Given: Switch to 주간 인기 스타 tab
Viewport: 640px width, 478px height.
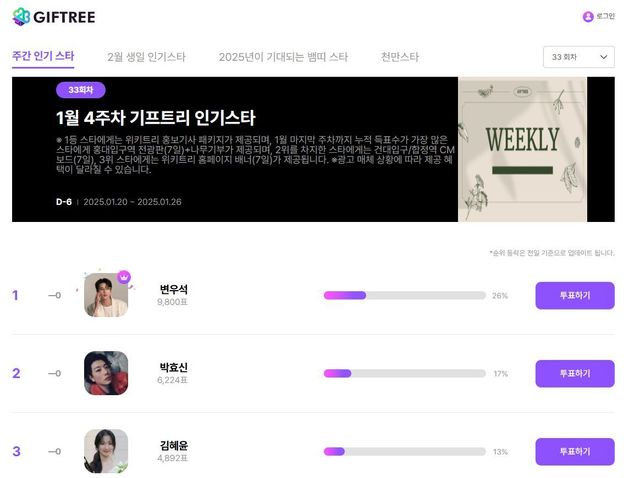Looking at the screenshot, I should [x=43, y=56].
